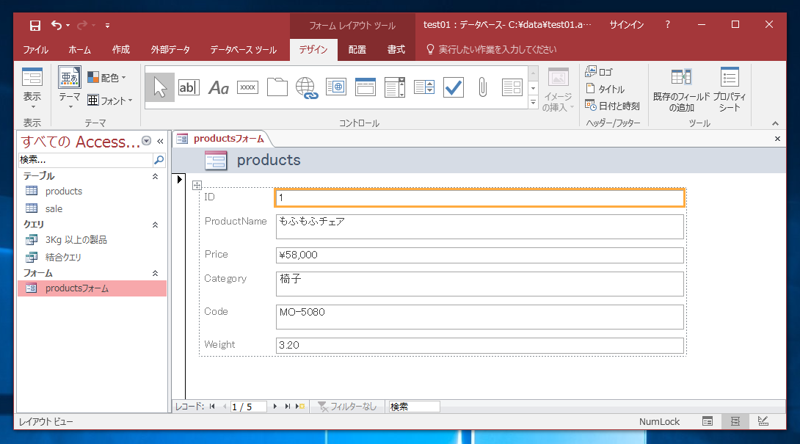This screenshot has width=800, height=444.
Task: Collapse the ribbon with the up chevron
Action: click(x=775, y=123)
